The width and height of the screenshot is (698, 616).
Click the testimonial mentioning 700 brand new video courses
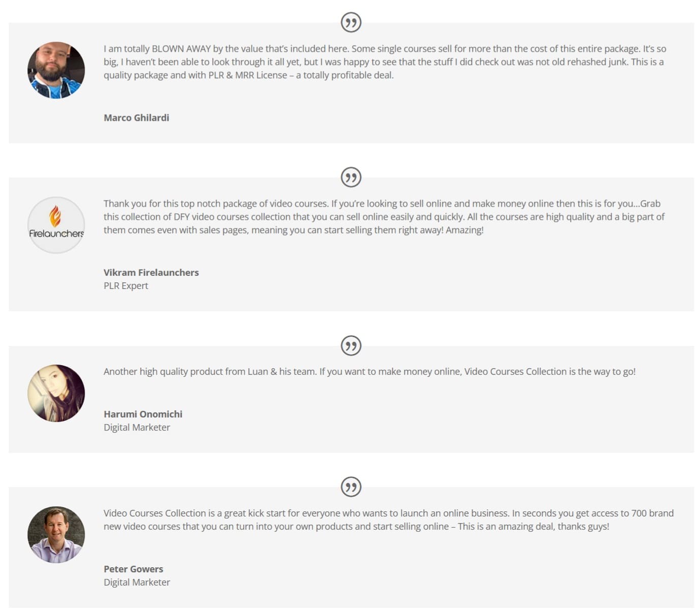coord(388,520)
